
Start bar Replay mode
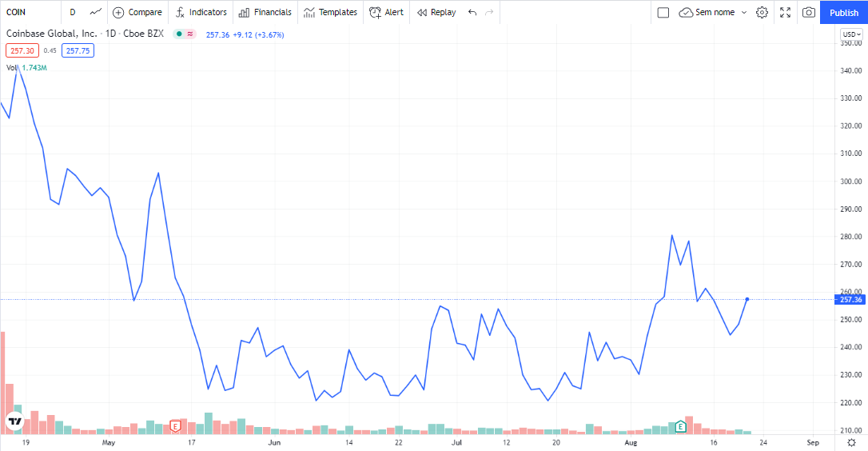tap(436, 12)
